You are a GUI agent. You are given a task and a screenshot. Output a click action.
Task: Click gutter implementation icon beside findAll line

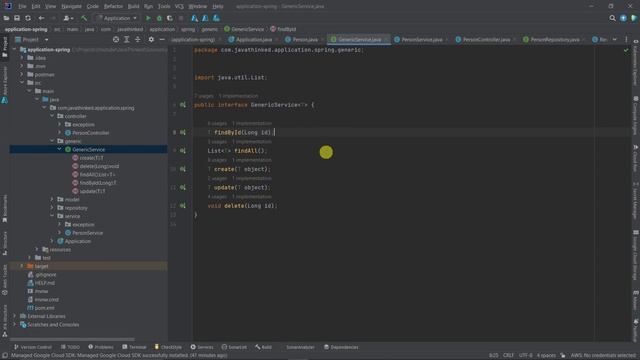click(x=183, y=151)
